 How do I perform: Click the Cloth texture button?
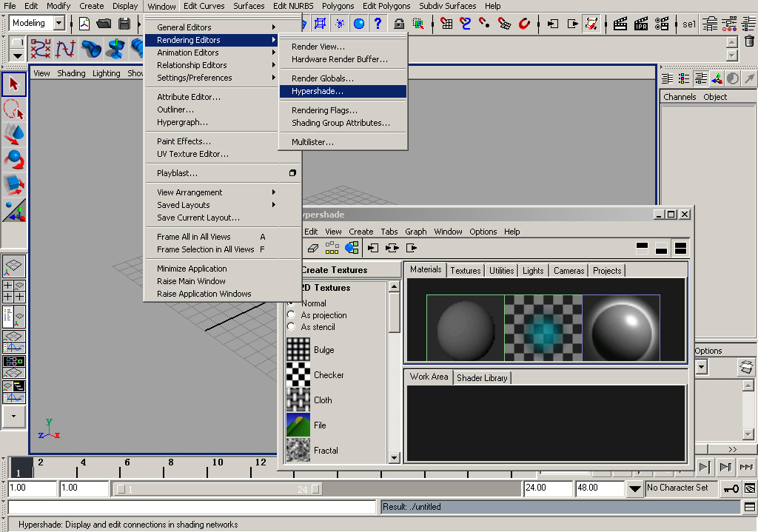298,400
